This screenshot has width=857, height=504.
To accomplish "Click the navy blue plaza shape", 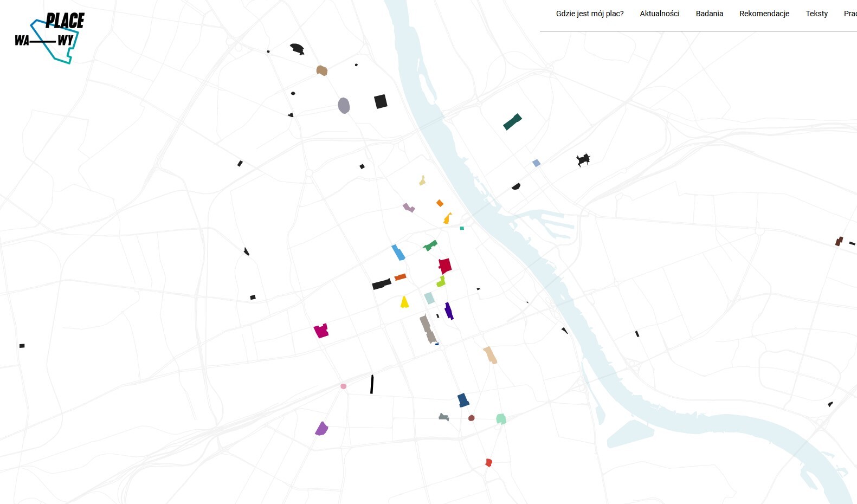I will click(x=463, y=400).
